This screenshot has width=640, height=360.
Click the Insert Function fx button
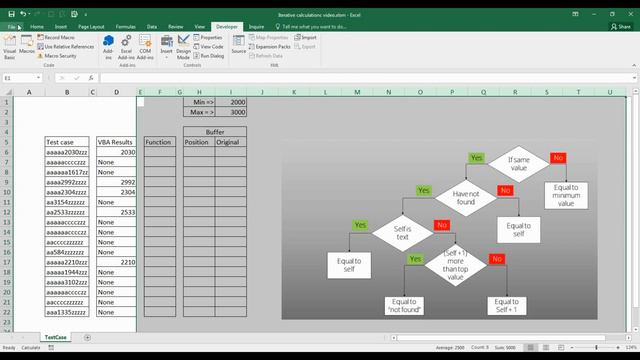tap(91, 78)
